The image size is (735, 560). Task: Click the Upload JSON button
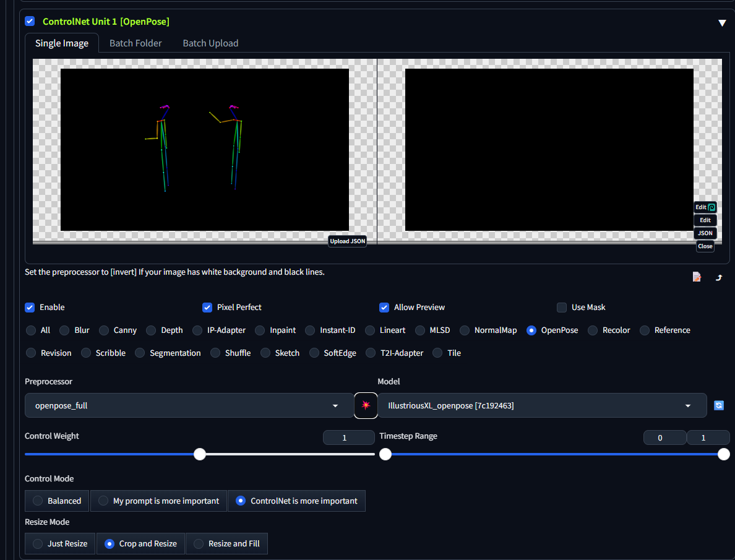347,241
